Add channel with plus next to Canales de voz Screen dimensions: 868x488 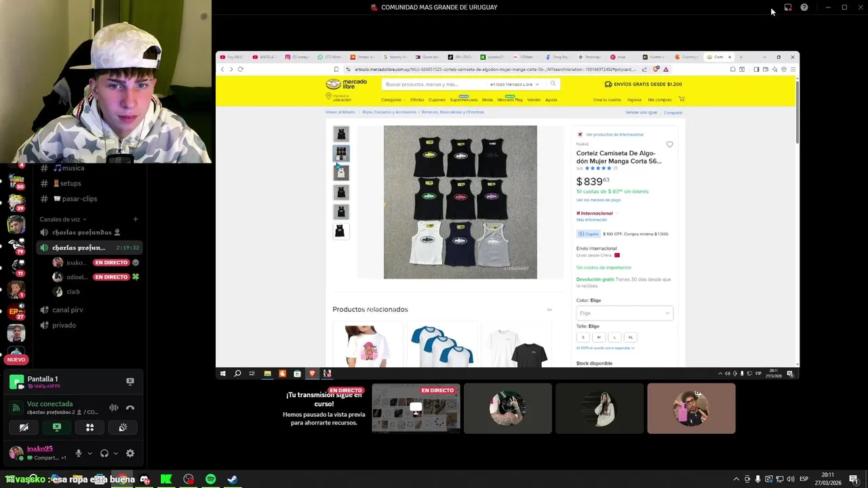tap(136, 220)
